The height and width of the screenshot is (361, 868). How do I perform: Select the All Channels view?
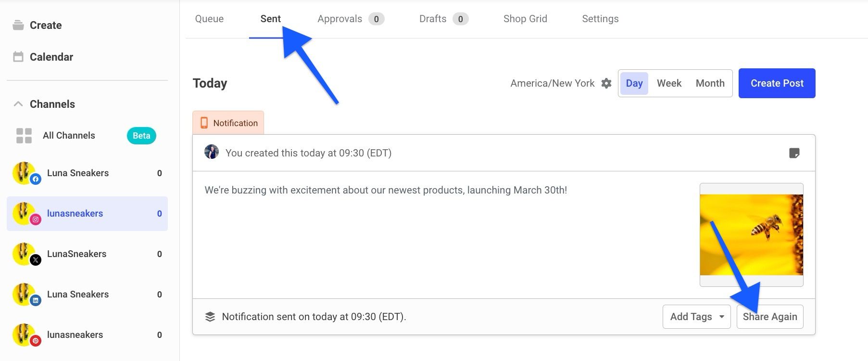(x=69, y=135)
